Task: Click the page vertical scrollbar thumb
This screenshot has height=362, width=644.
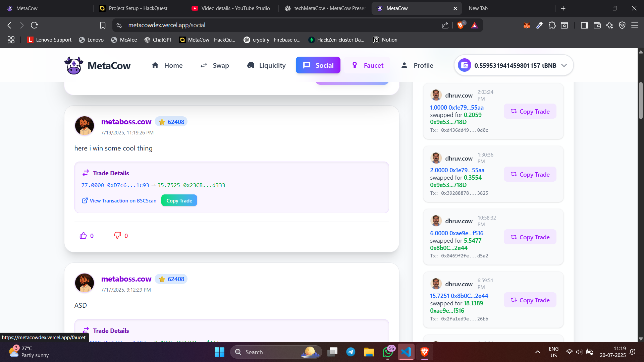Action: pyautogui.click(x=641, y=101)
